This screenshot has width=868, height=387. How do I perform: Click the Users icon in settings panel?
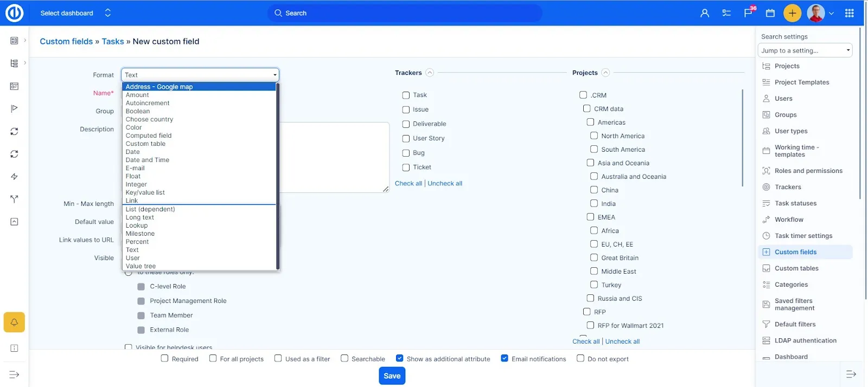point(766,99)
